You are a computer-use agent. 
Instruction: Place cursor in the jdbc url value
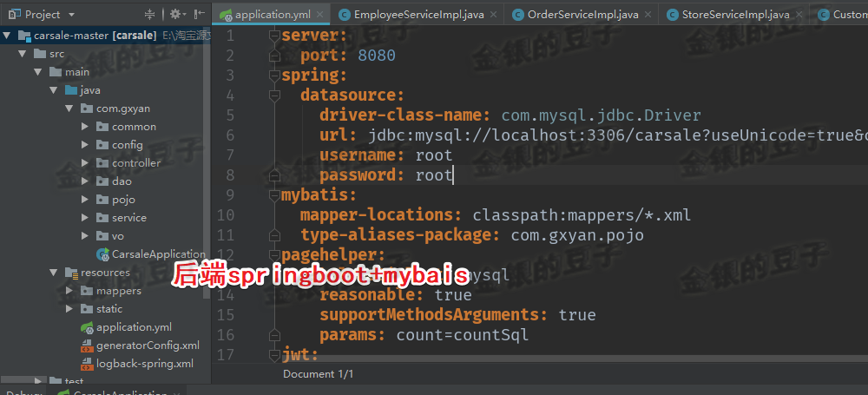tap(618, 135)
